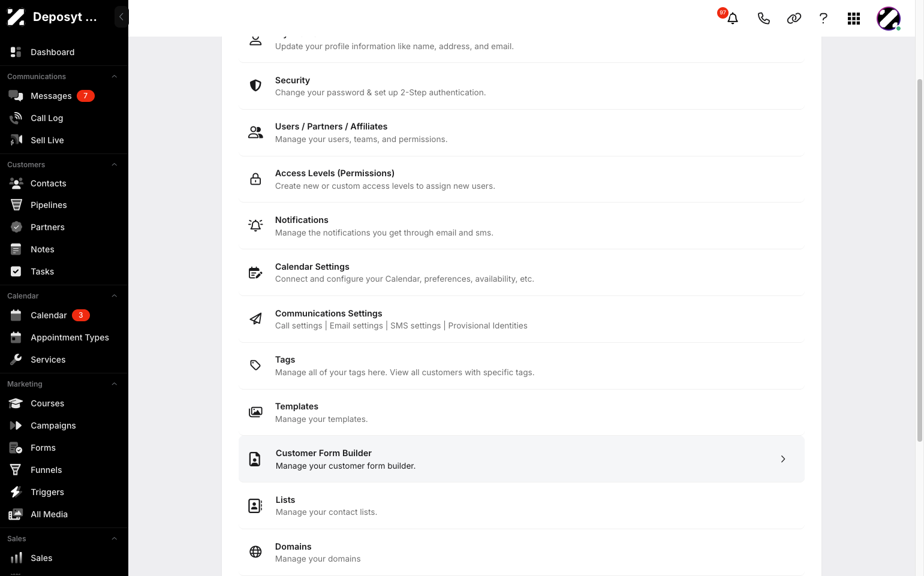
Task: Open All Media in sidebar
Action: click(x=64, y=514)
